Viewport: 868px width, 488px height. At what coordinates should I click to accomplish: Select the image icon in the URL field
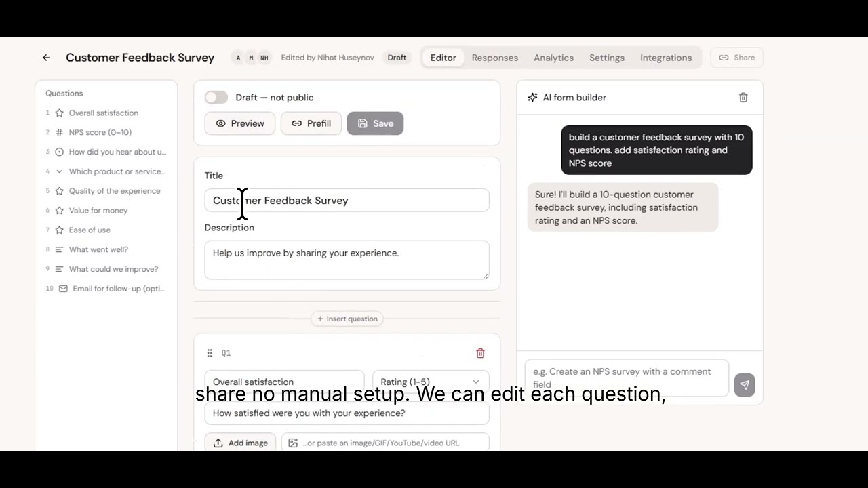coord(293,443)
